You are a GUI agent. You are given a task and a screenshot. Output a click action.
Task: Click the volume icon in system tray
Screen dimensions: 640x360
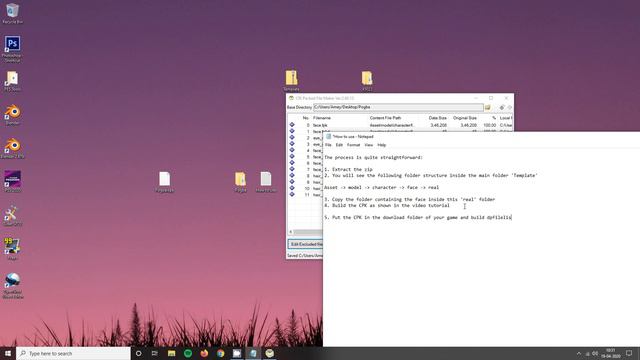pyautogui.click(x=595, y=353)
